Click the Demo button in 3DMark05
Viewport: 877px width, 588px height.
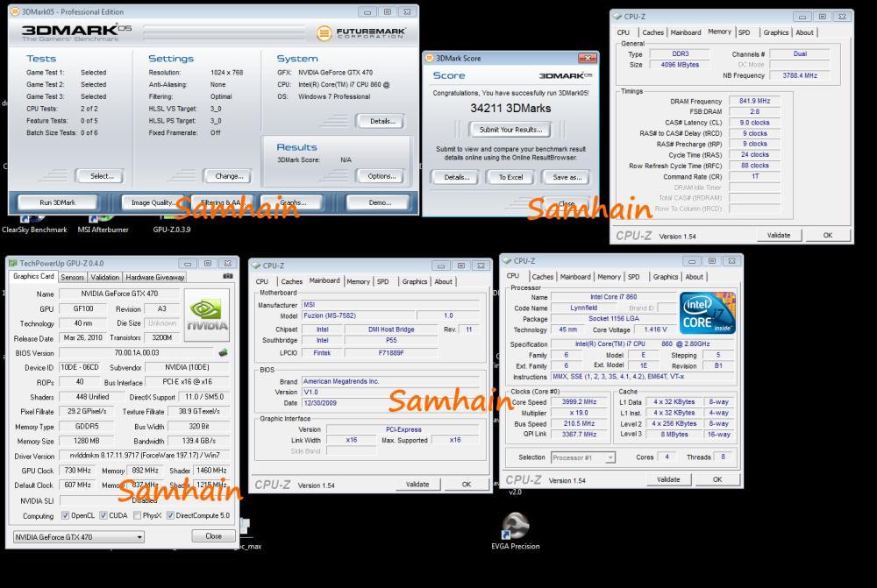tap(380, 202)
